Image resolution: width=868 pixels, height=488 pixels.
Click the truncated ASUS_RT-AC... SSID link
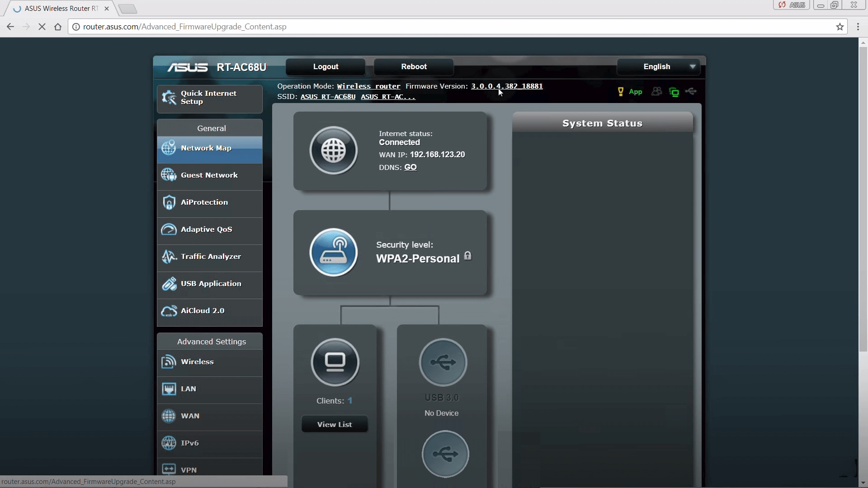388,97
